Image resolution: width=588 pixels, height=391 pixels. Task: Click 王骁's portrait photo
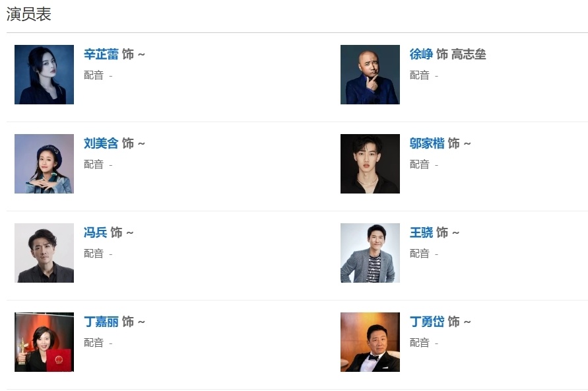coord(369,252)
